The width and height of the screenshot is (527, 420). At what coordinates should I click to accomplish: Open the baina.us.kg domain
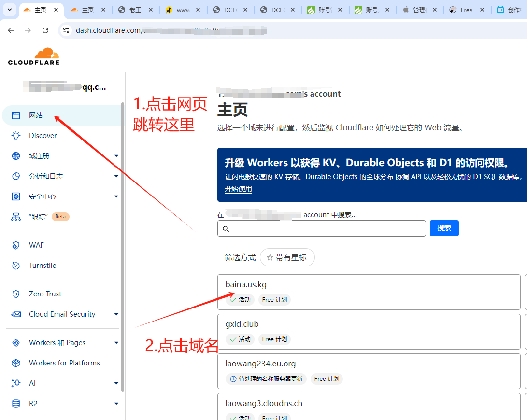pos(246,284)
